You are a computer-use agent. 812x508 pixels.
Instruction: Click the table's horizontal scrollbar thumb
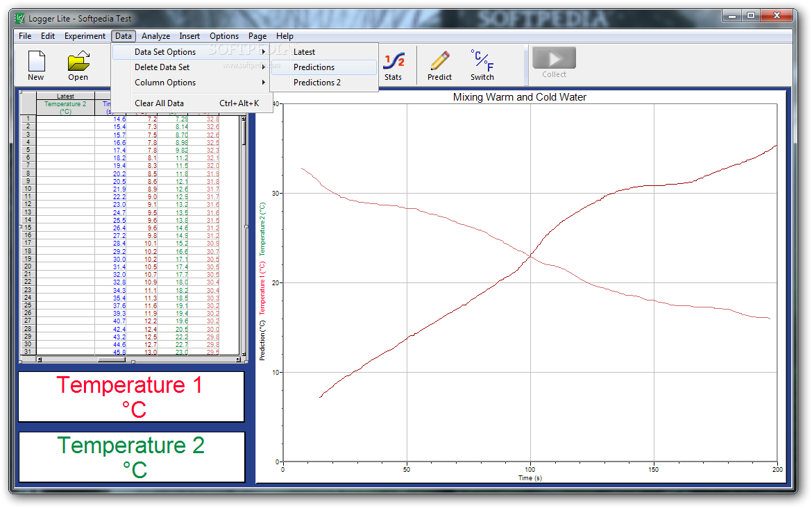(112, 359)
